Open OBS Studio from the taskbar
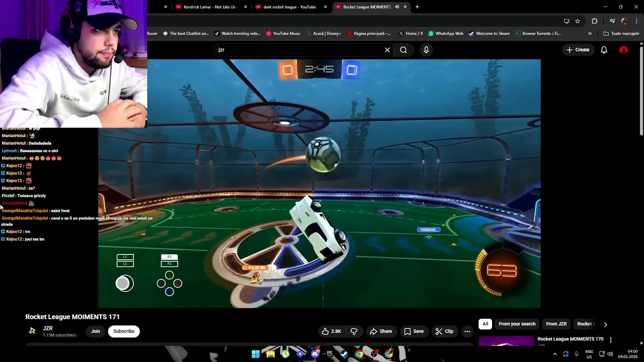The height and width of the screenshot is (362, 644). 374,354
